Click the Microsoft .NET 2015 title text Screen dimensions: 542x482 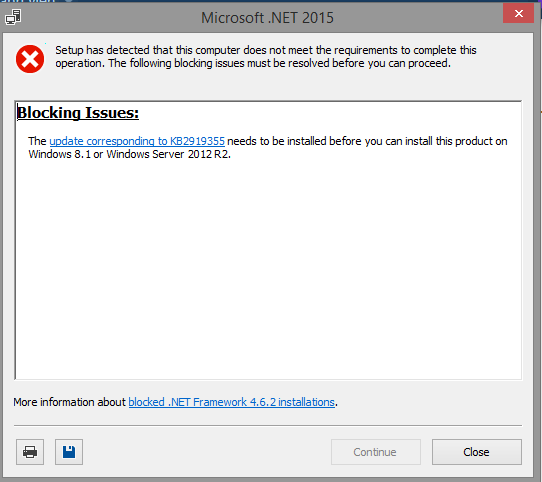pos(268,18)
